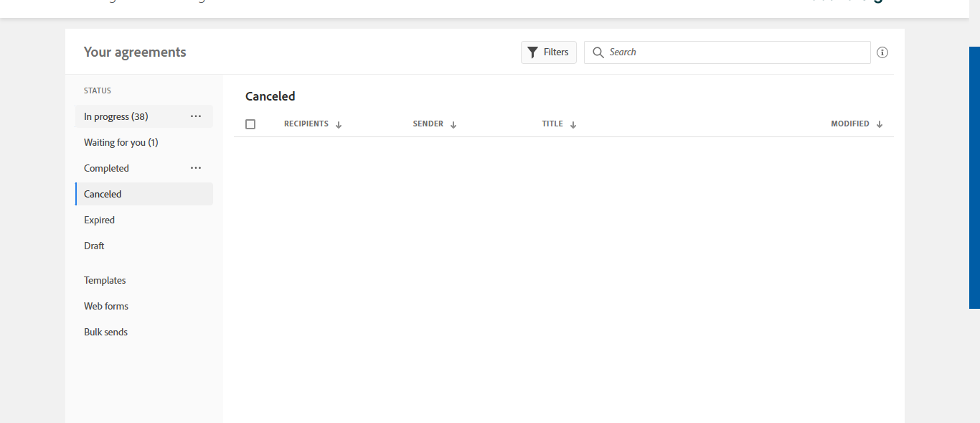
Task: Show Completed agreements
Action: click(106, 168)
